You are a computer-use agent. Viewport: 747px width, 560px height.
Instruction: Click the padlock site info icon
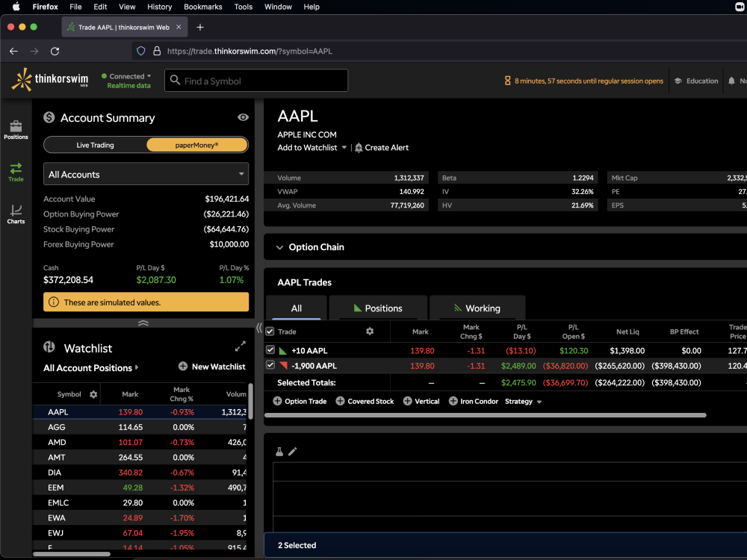pyautogui.click(x=157, y=51)
